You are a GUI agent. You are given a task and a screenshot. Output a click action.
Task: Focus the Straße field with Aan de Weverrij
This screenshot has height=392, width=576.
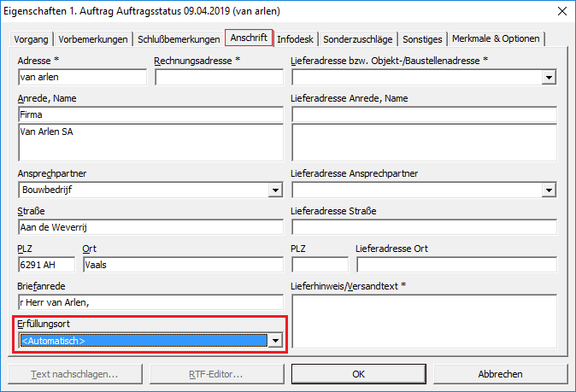click(150, 227)
